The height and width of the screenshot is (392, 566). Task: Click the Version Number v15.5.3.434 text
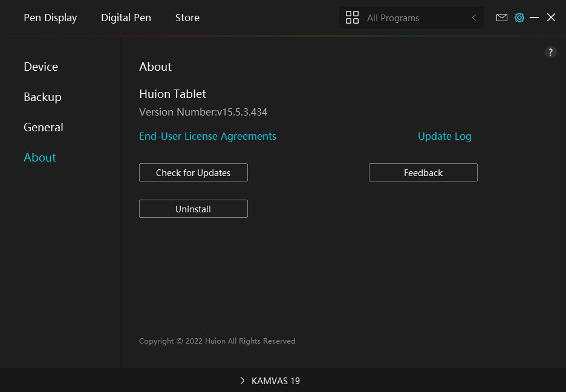203,113
